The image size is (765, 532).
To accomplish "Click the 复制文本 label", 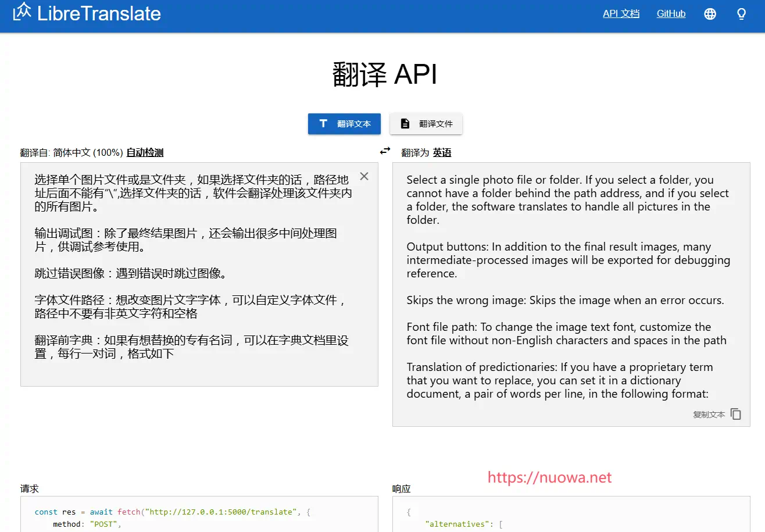I will coord(709,415).
